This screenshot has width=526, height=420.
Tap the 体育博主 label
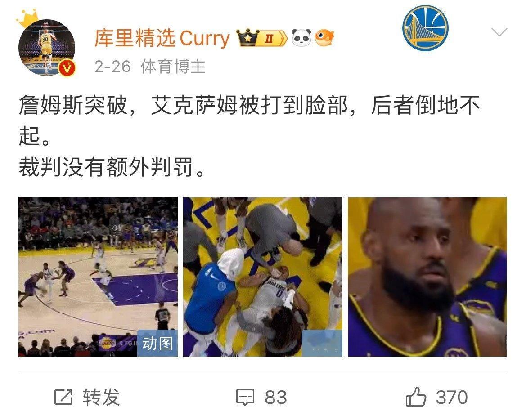click(173, 67)
